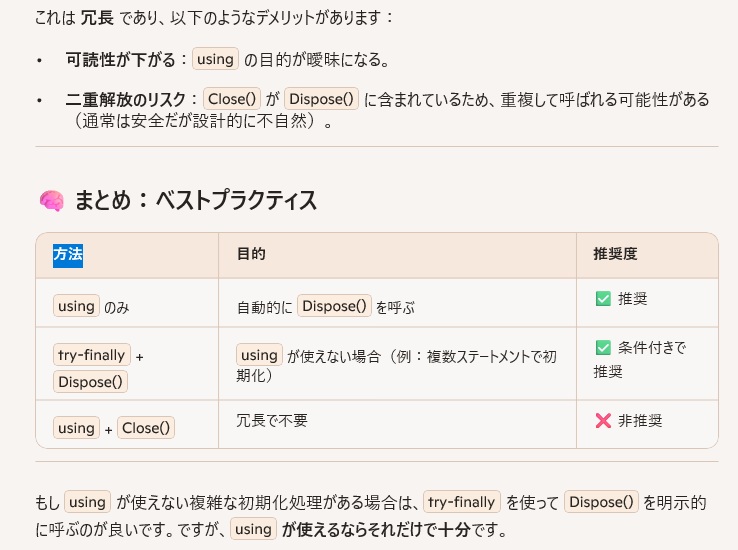Screen dimensions: 738x550
Task: Click the green checkmark next to 条件付きで
Action: pos(603,348)
